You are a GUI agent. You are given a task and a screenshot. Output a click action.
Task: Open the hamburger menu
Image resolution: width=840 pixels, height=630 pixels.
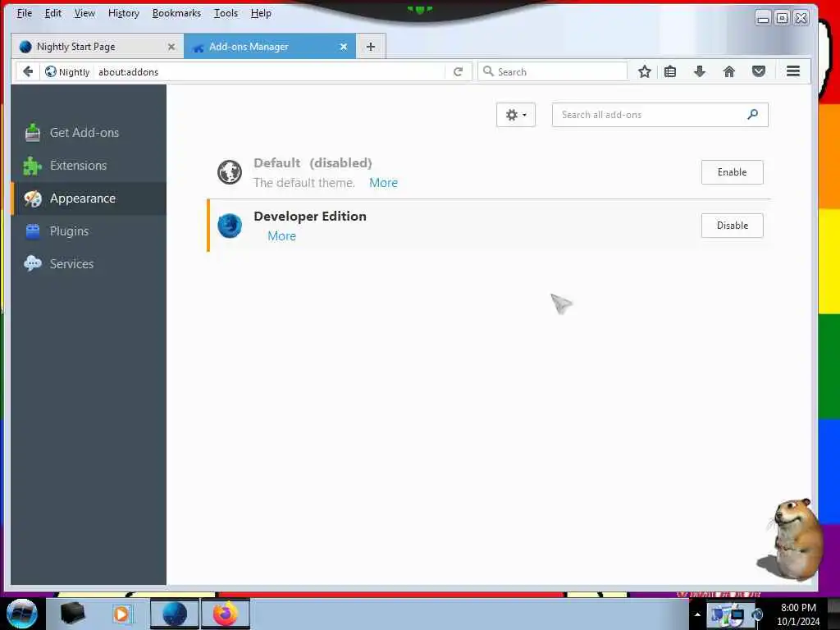[793, 71]
